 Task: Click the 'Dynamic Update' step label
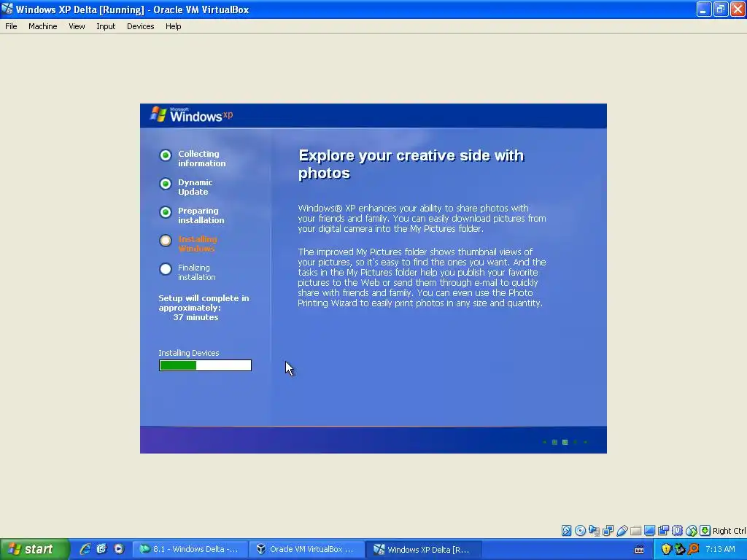[195, 187]
